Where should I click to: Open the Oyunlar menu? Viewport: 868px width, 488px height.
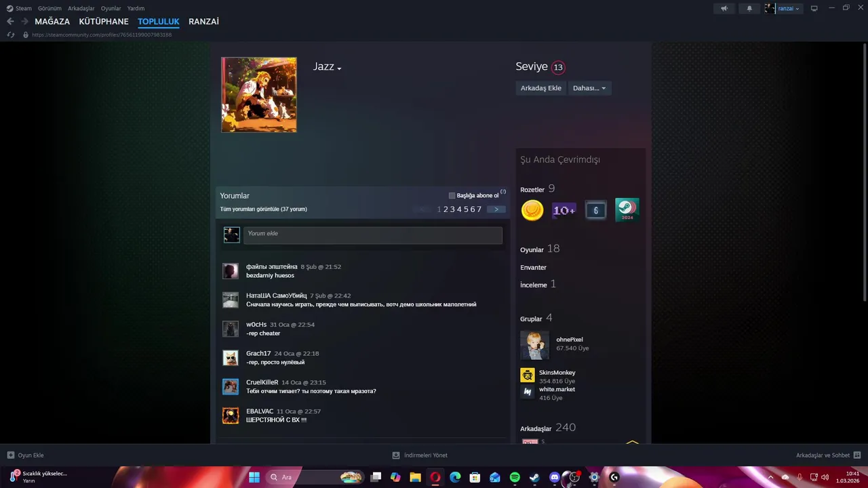pyautogui.click(x=111, y=8)
